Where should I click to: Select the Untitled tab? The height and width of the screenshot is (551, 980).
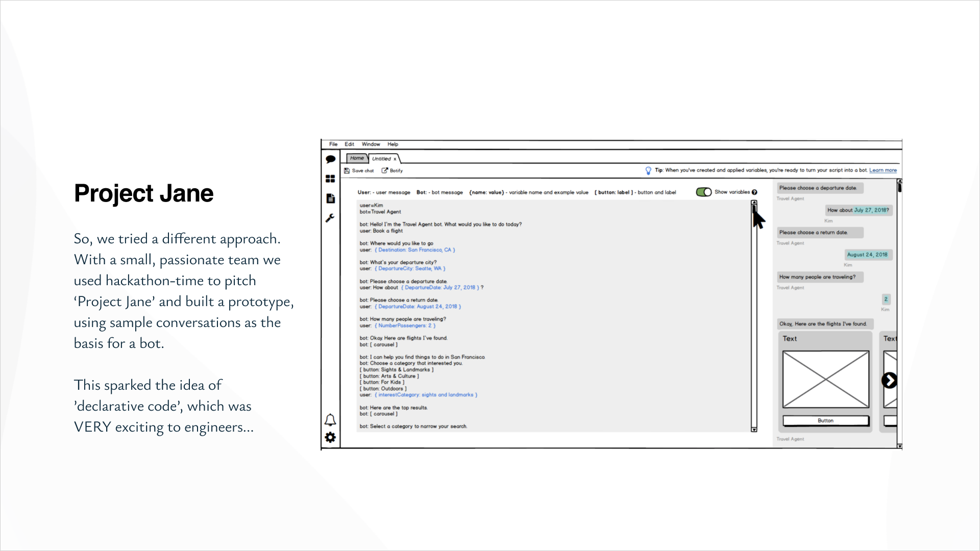[x=381, y=159]
